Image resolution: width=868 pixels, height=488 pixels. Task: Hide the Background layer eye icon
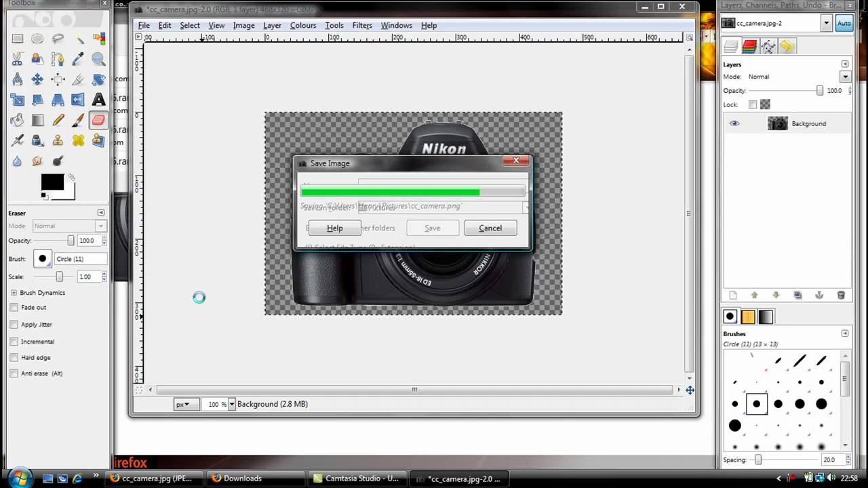click(734, 123)
